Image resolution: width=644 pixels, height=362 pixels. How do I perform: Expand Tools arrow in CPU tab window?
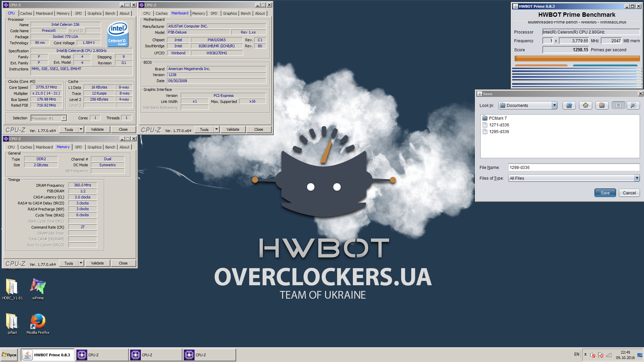pos(81,129)
